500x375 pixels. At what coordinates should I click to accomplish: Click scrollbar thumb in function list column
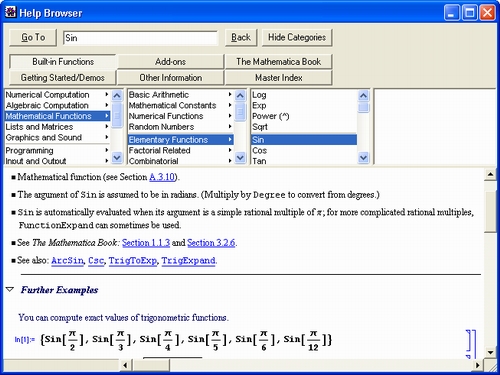tap(363, 107)
